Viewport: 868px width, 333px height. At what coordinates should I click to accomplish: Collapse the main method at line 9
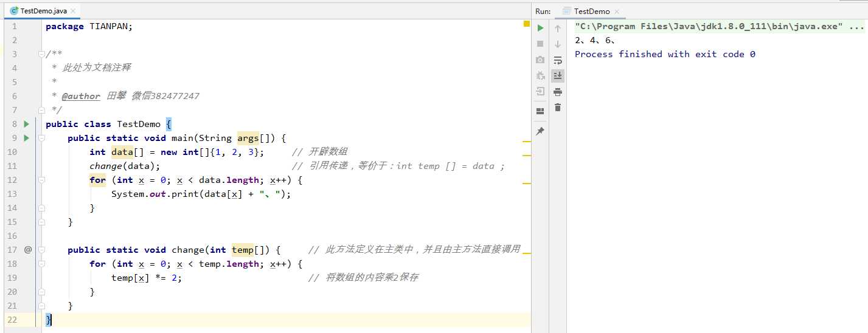(x=41, y=138)
